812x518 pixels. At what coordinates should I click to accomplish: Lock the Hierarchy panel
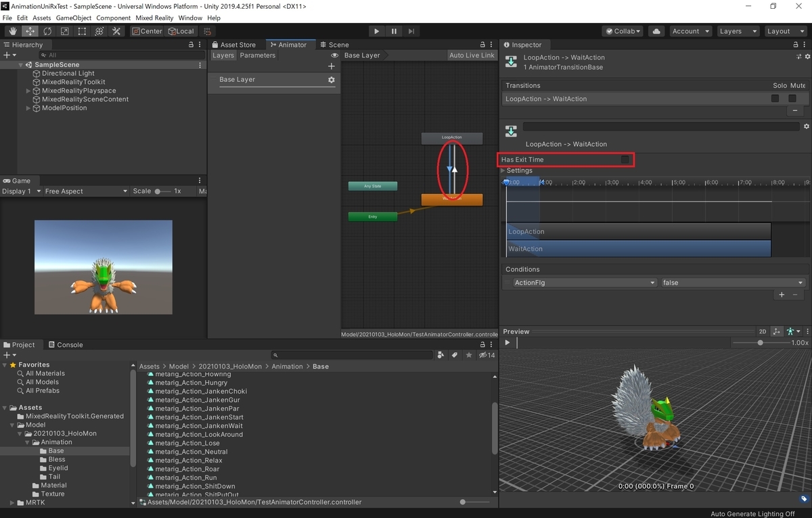click(191, 45)
